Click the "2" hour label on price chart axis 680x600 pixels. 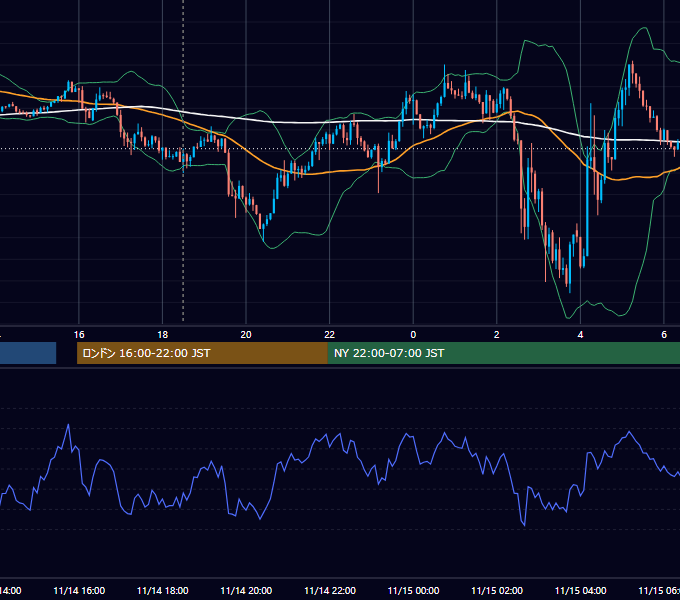(x=497, y=335)
